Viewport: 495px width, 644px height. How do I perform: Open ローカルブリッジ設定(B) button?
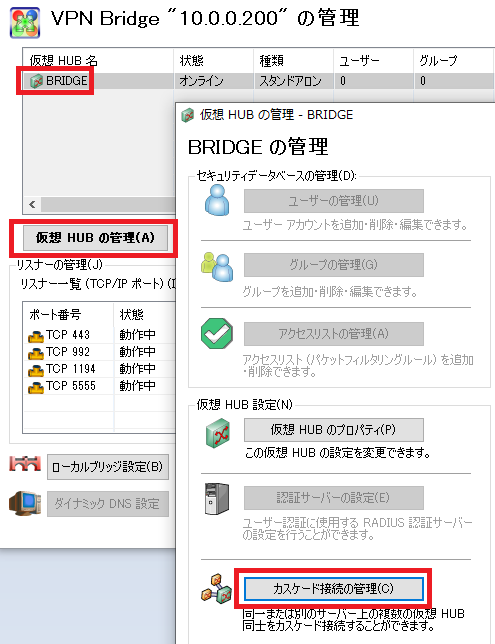tap(108, 467)
